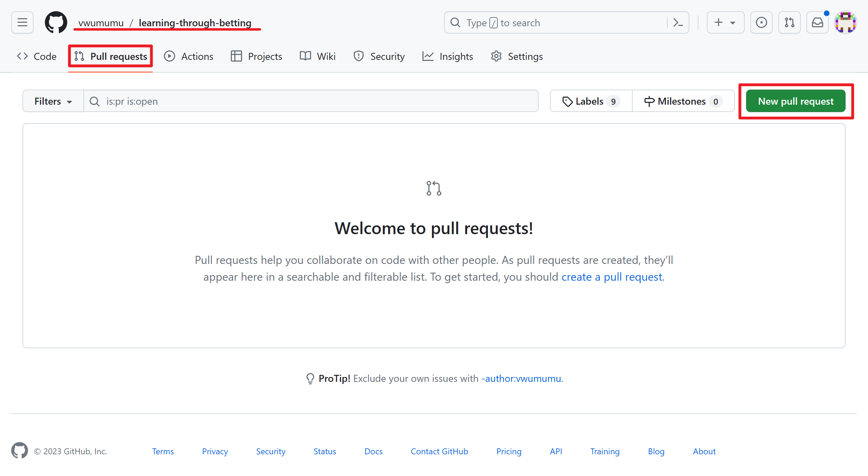Expand the Filters dropdown
Viewport: 868px width, 476px height.
[x=53, y=101]
